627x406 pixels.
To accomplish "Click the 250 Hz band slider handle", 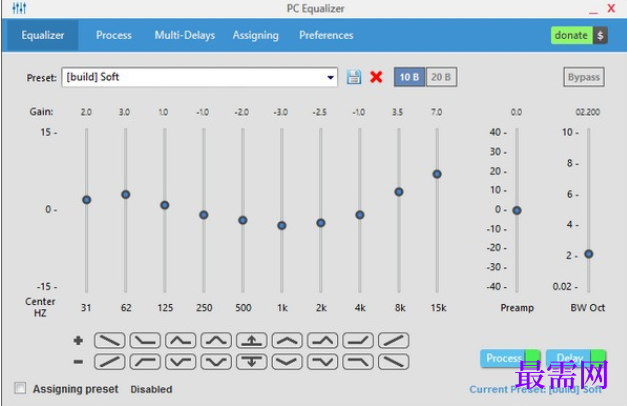I will [204, 215].
